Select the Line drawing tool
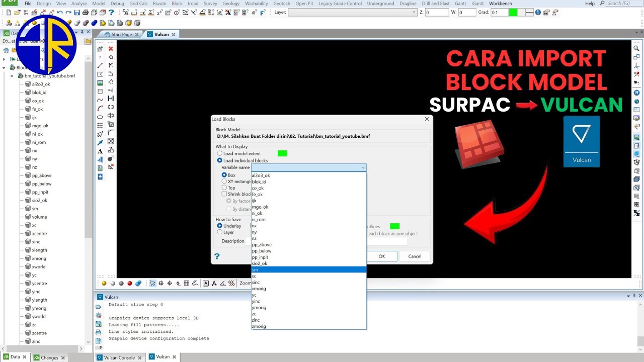 click(x=100, y=65)
